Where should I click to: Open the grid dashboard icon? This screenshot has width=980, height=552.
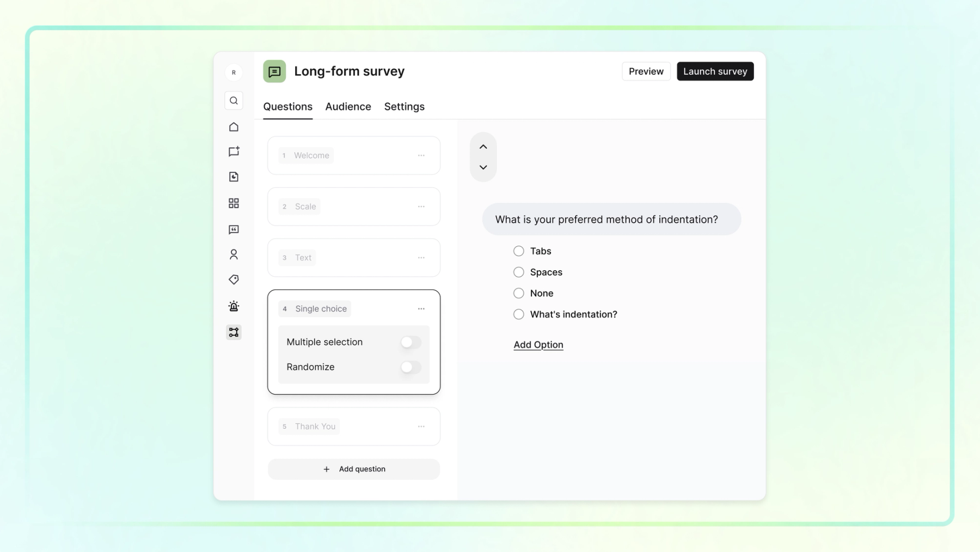click(x=234, y=203)
